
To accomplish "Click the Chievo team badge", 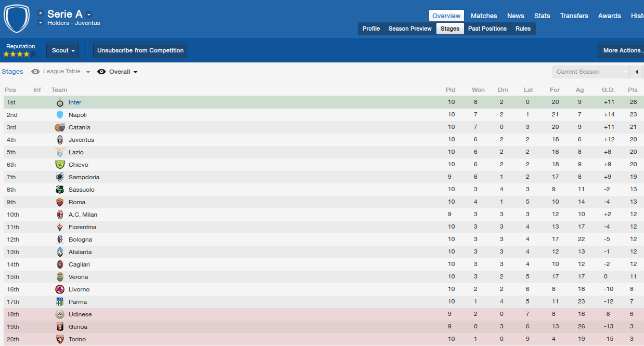I will pos(60,165).
